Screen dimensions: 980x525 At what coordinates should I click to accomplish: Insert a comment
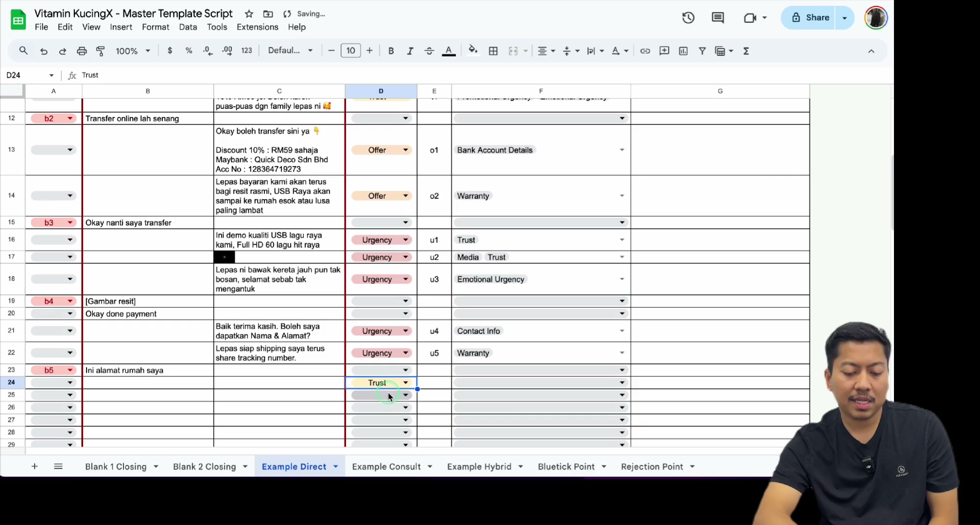tap(664, 51)
